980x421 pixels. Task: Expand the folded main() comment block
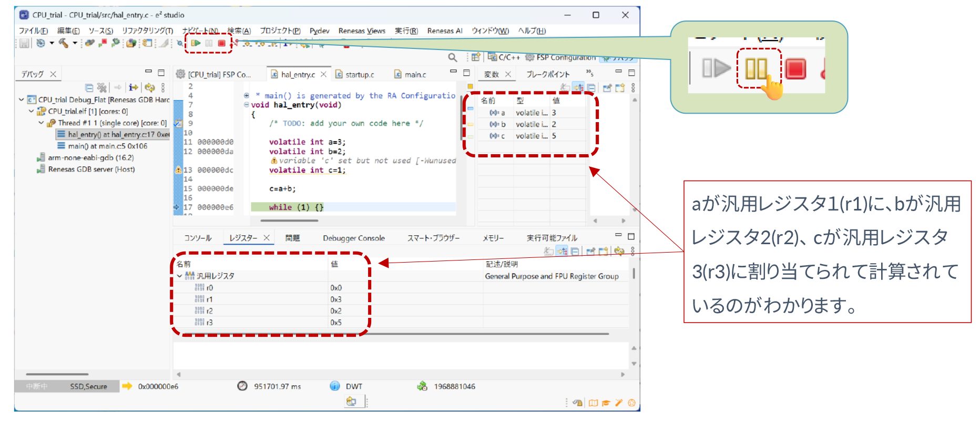(247, 96)
